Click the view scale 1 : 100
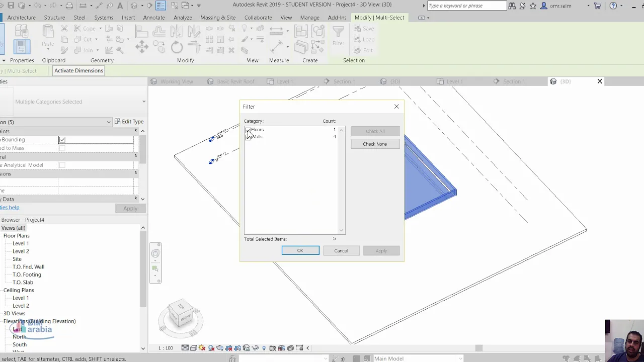This screenshot has width=644, height=362. 166,348
